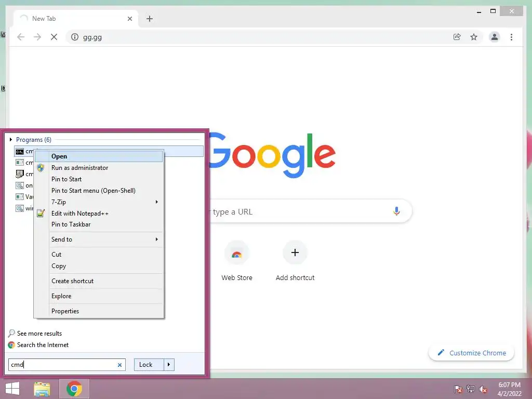The image size is (532, 399).
Task: Choose Edit with Notepad++
Action: tap(99, 214)
